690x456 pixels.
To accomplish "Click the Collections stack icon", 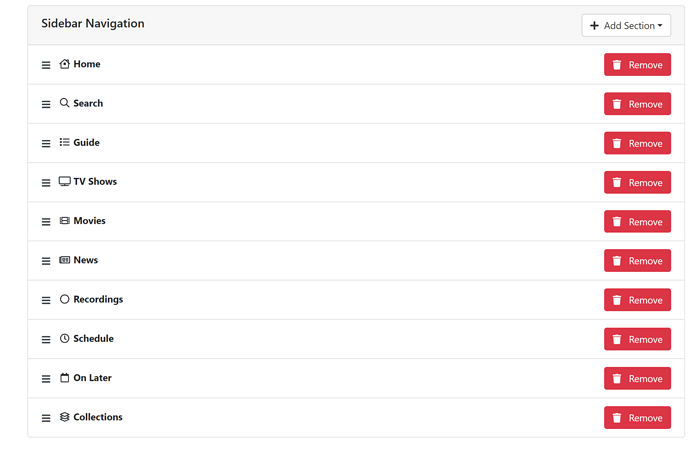I will [x=65, y=417].
